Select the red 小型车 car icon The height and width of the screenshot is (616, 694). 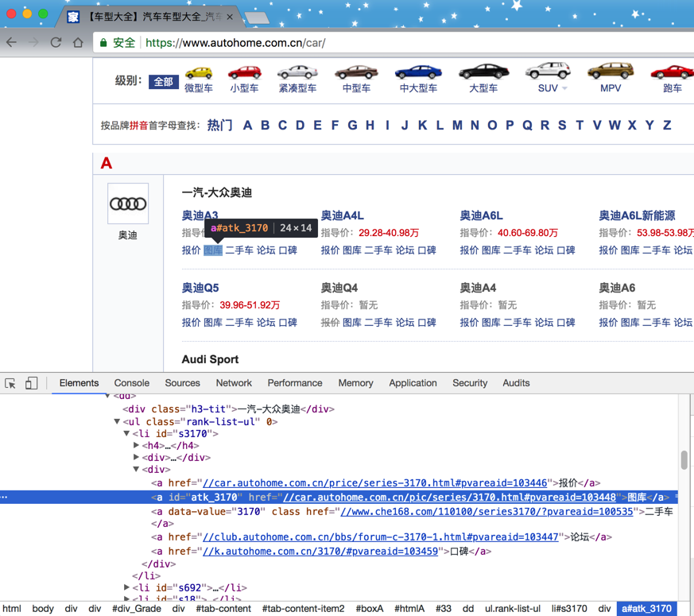point(244,72)
